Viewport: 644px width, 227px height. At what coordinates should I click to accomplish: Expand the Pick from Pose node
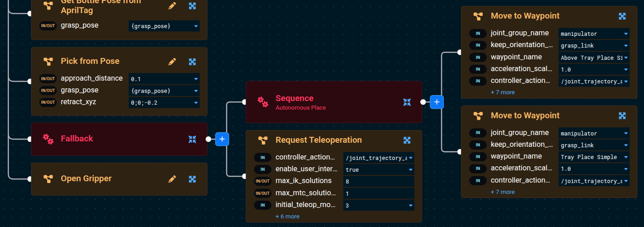(x=192, y=62)
